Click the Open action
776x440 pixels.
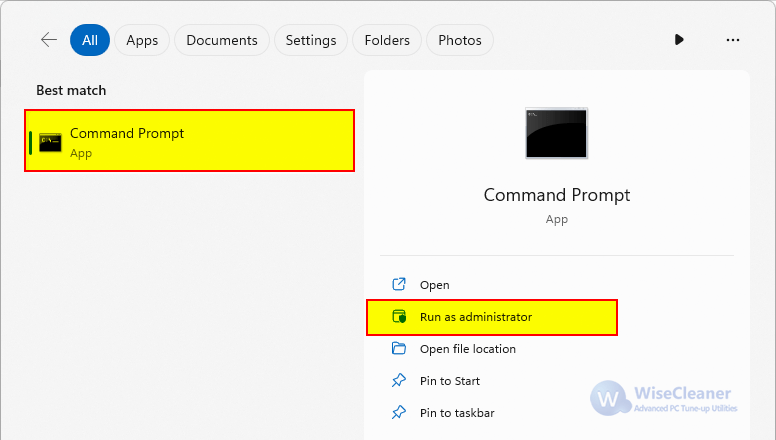[x=557, y=285]
